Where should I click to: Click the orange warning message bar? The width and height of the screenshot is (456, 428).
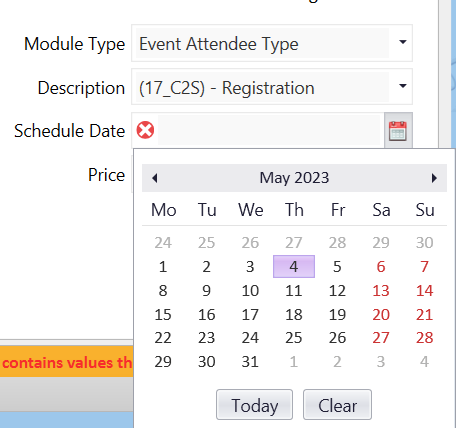tap(67, 362)
